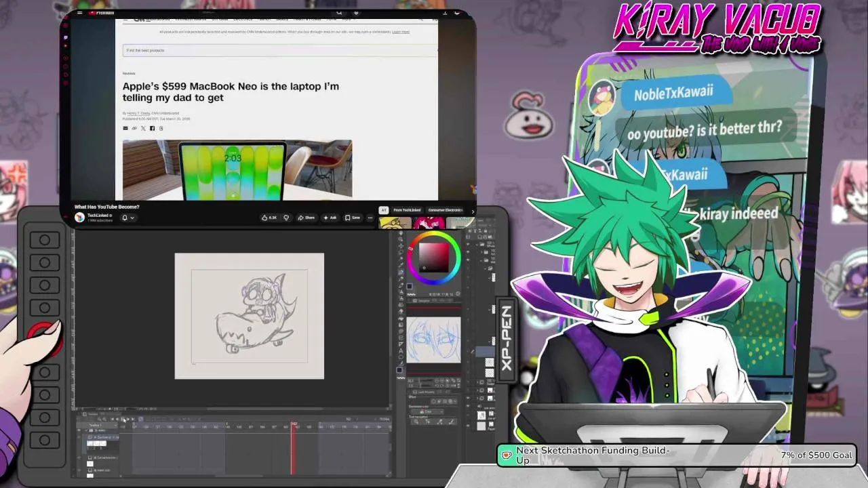Image resolution: width=868 pixels, height=488 pixels.
Task: Click the Find the best products search field
Action: point(281,50)
